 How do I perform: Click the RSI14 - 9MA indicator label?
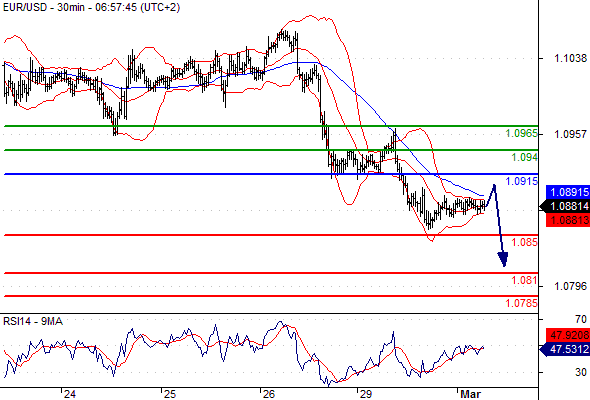(33, 321)
